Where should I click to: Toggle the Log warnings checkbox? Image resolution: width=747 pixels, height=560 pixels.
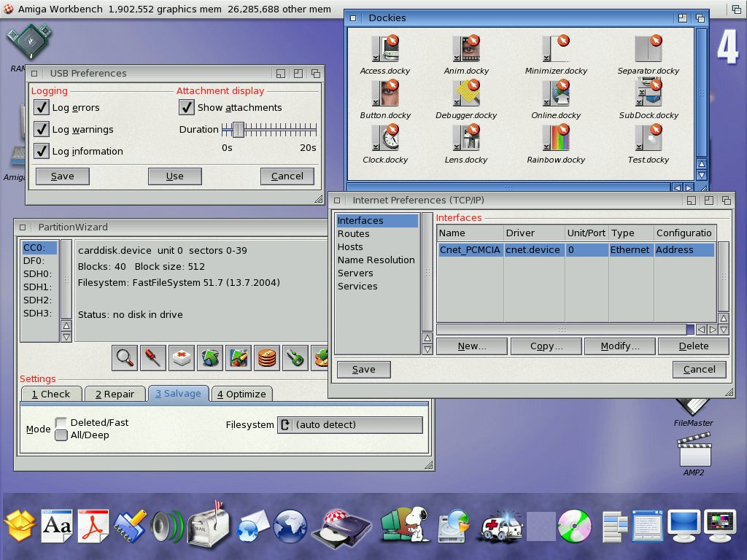(x=42, y=129)
